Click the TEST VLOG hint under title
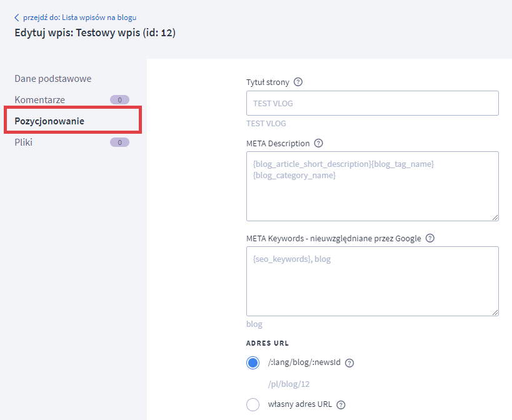 tap(266, 123)
